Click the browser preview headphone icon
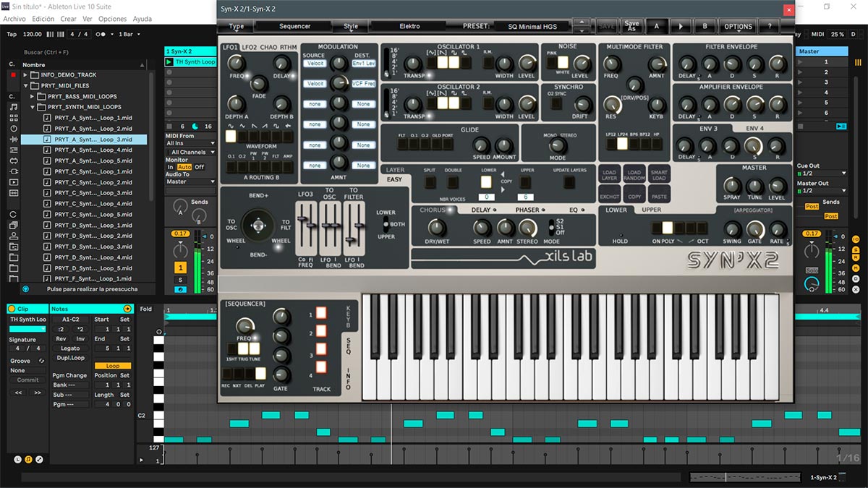The image size is (868, 488). point(26,288)
